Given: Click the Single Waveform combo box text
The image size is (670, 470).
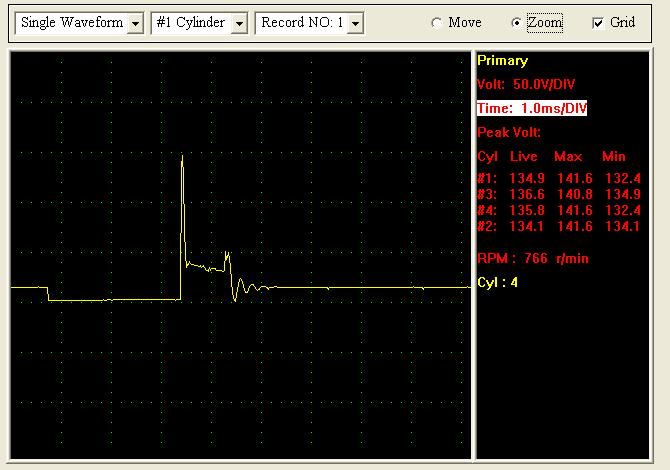Looking at the screenshot, I should 72,23.
